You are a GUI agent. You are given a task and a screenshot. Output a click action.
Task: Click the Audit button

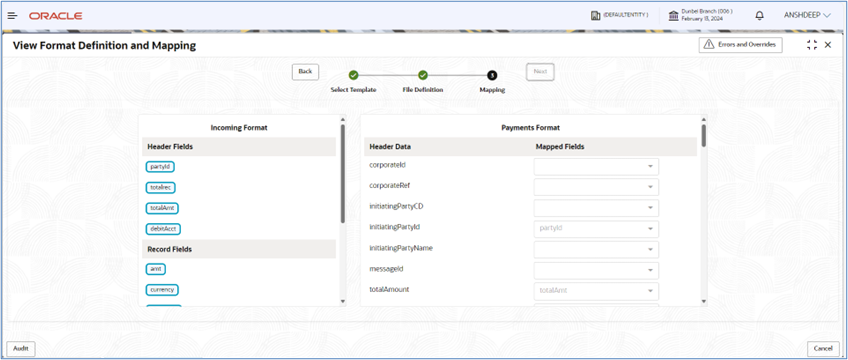(x=21, y=349)
